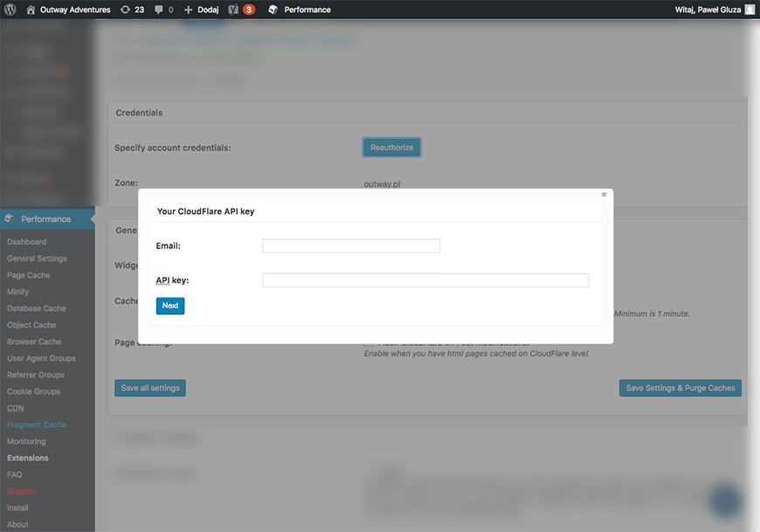This screenshot has height=532, width=760.
Task: Open User Agent Groups
Action: pyautogui.click(x=41, y=358)
